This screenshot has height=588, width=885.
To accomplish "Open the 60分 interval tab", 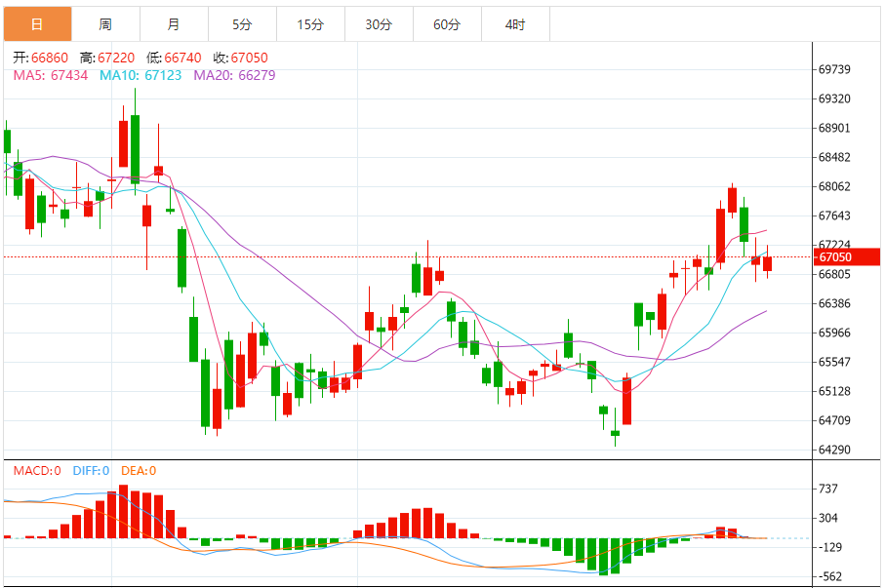I will click(x=447, y=24).
